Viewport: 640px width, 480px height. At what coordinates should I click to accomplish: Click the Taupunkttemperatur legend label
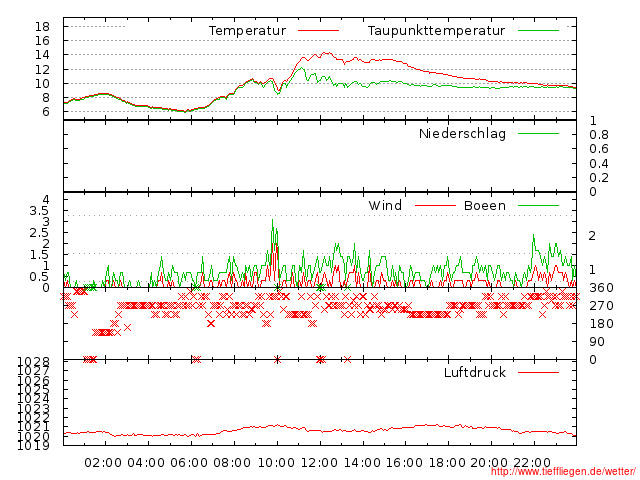point(436,31)
